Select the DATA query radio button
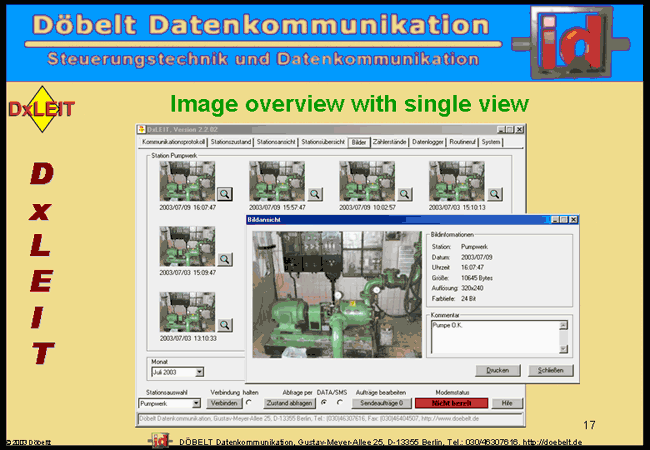Viewport: 650px width, 450px height. pyautogui.click(x=325, y=402)
